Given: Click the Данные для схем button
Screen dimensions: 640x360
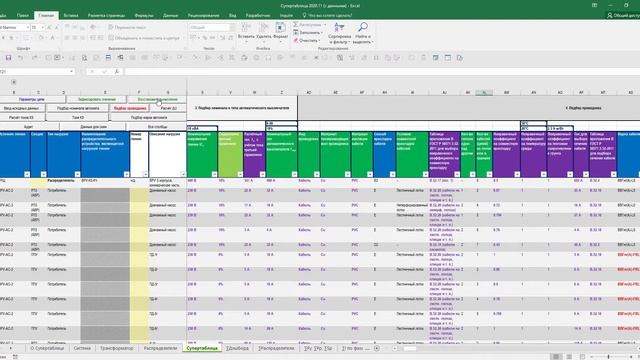Looking at the screenshot, I should point(93,127).
